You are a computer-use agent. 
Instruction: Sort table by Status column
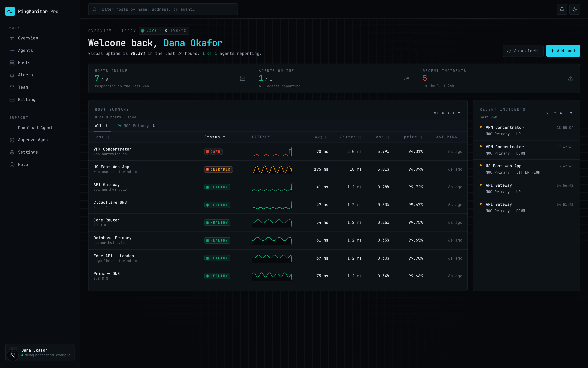(215, 137)
